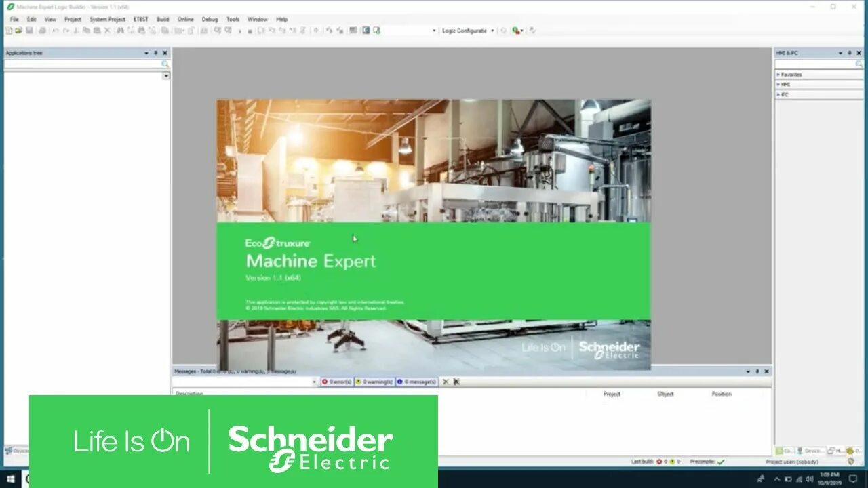Click the Cut icon on the toolbar
Screen dimensions: 868x488
pos(77,30)
